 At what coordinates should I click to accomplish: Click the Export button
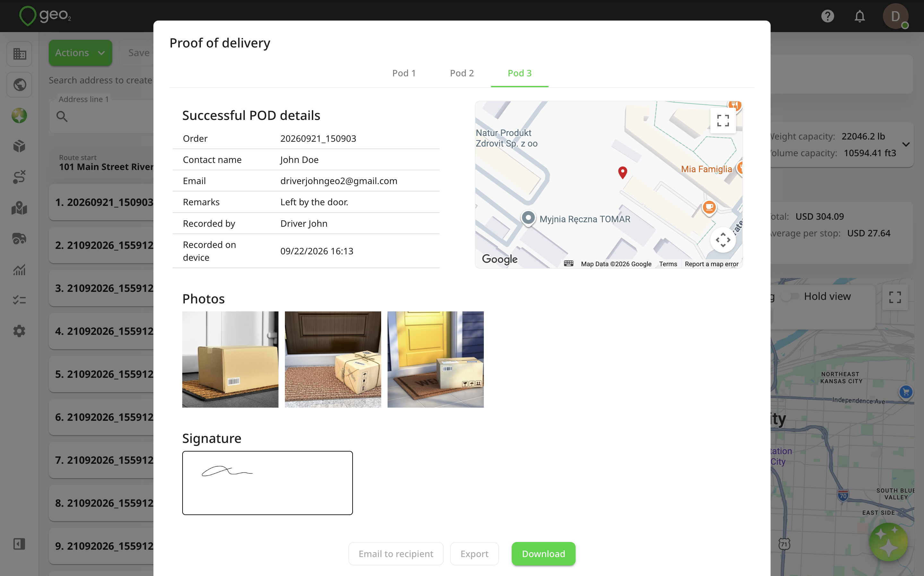475,554
